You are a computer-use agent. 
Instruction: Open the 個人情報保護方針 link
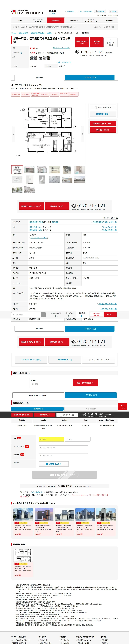coord(37,492)
